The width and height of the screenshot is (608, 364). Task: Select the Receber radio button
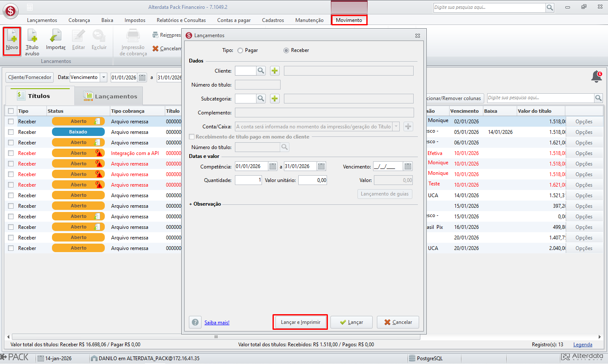pos(286,50)
